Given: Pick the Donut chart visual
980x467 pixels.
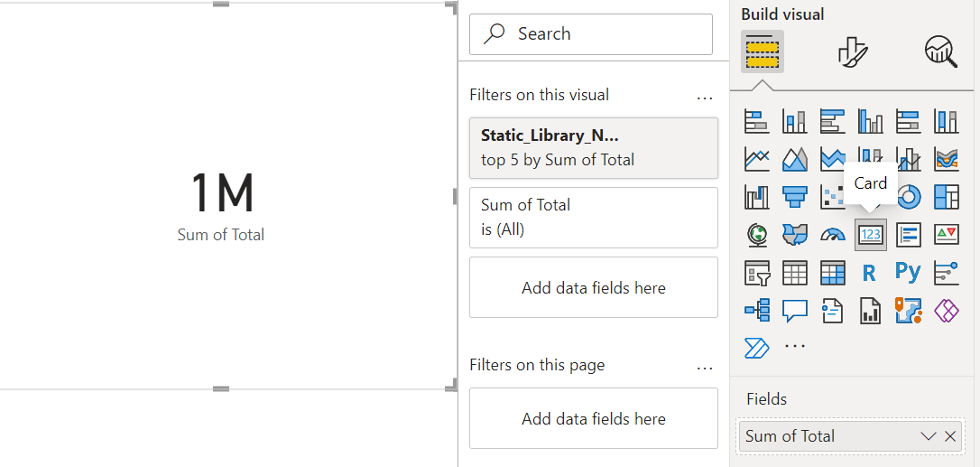Looking at the screenshot, I should point(908,197).
